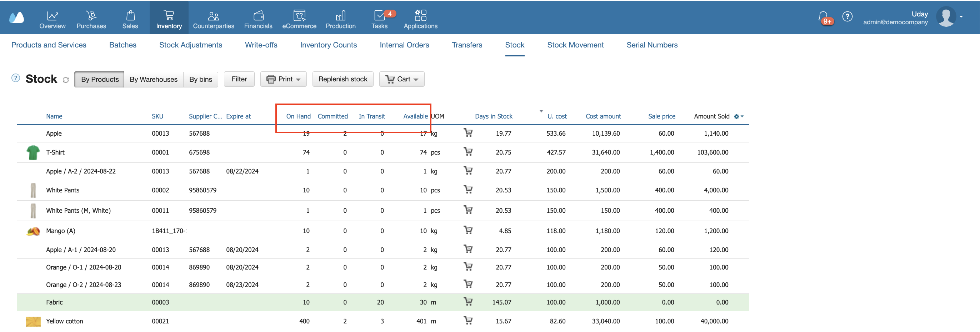Sort by Days in Stock column

494,116
